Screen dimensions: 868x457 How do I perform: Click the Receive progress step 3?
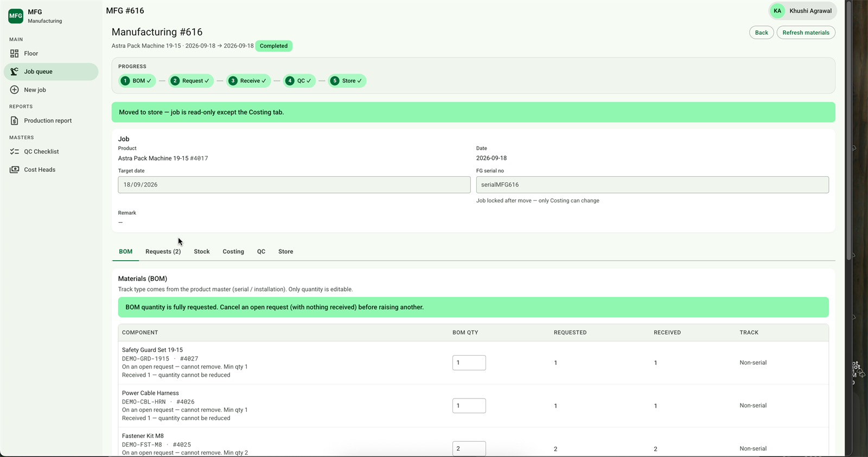(249, 81)
